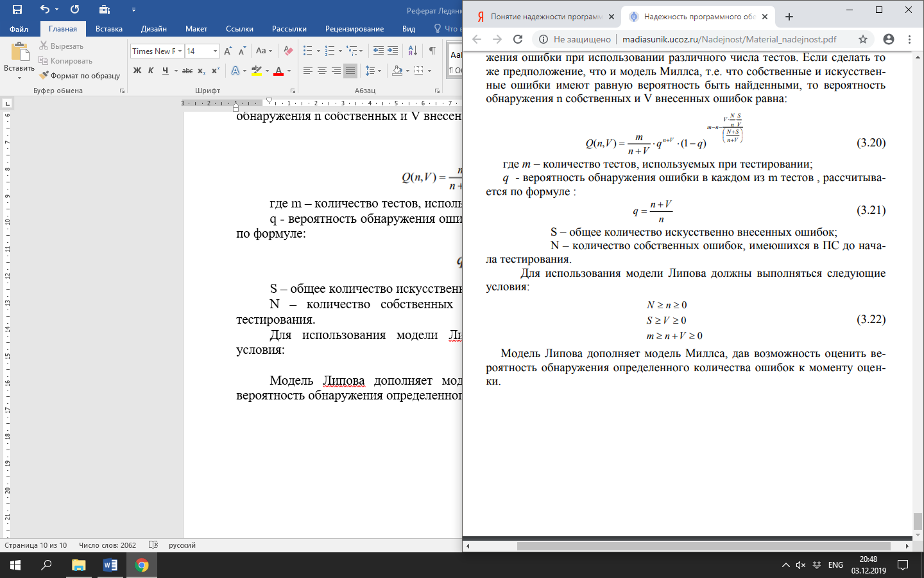924x578 pixels.
Task: Increase paragraph indent
Action: tap(393, 51)
